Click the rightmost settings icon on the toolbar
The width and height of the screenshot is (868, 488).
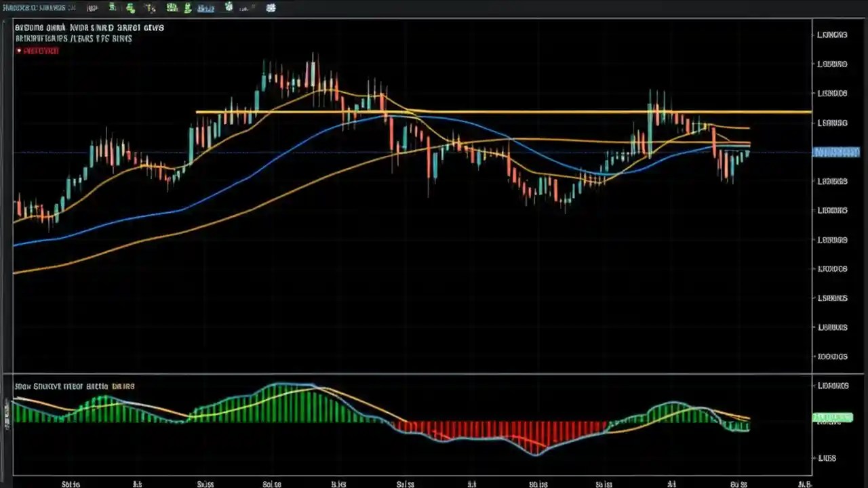pyautogui.click(x=271, y=7)
